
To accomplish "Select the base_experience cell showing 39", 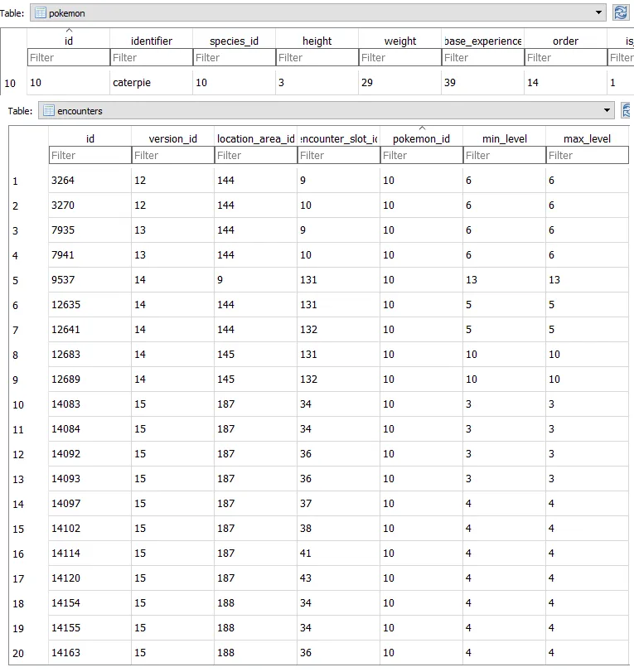I will coord(482,82).
